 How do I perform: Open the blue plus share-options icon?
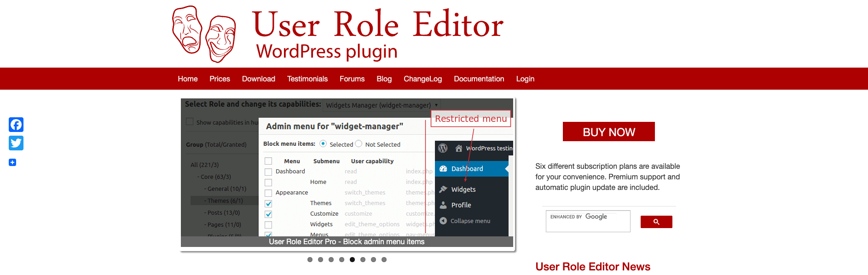pyautogui.click(x=12, y=162)
